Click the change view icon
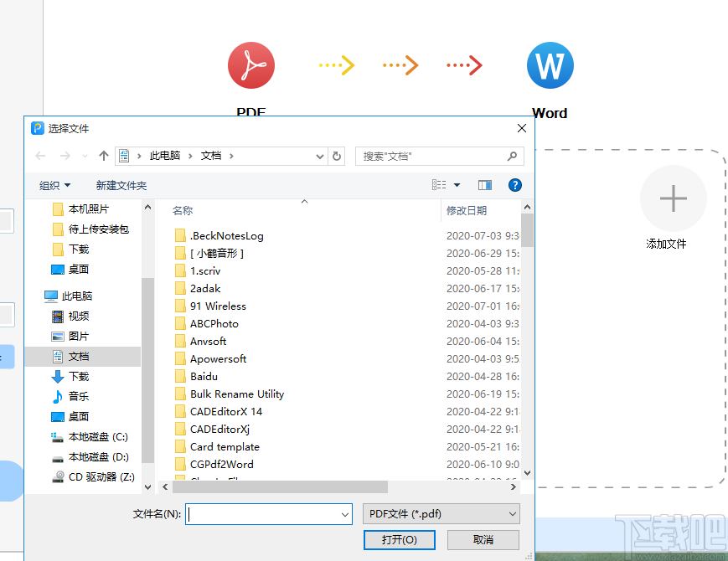This screenshot has width=728, height=561. (x=439, y=185)
